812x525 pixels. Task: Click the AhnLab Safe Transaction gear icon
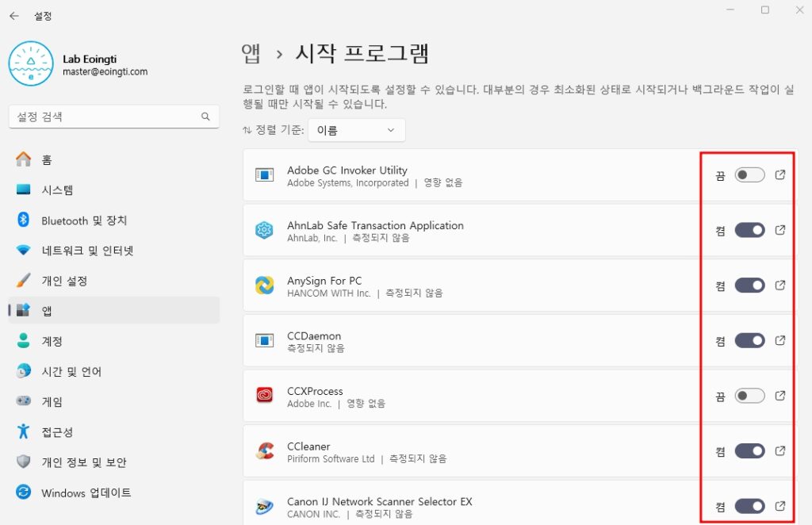pos(265,230)
